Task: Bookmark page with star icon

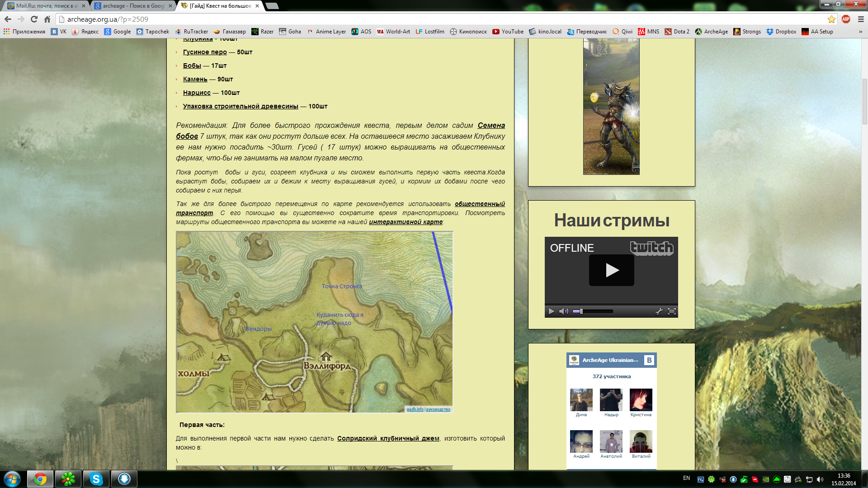Action: pyautogui.click(x=831, y=19)
